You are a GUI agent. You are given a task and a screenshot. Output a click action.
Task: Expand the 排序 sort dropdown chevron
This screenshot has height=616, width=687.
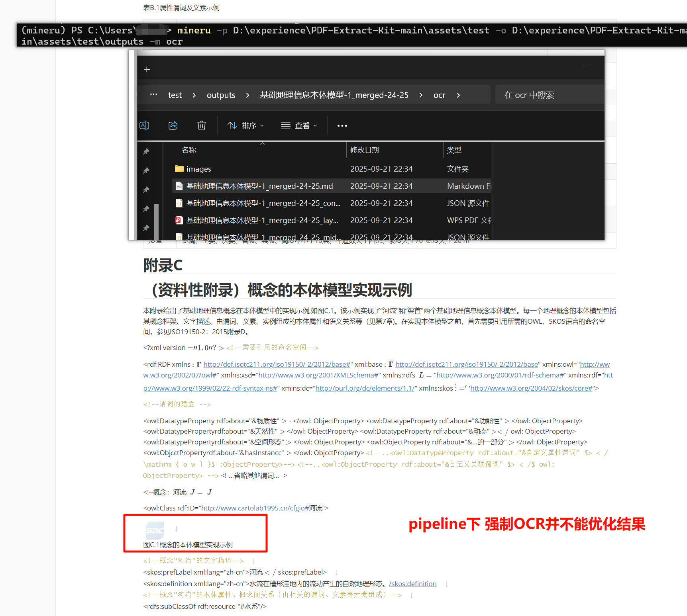(x=262, y=125)
